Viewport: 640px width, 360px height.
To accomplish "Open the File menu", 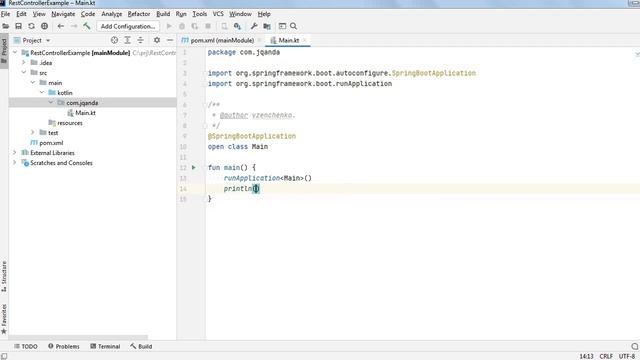I will pos(5,14).
